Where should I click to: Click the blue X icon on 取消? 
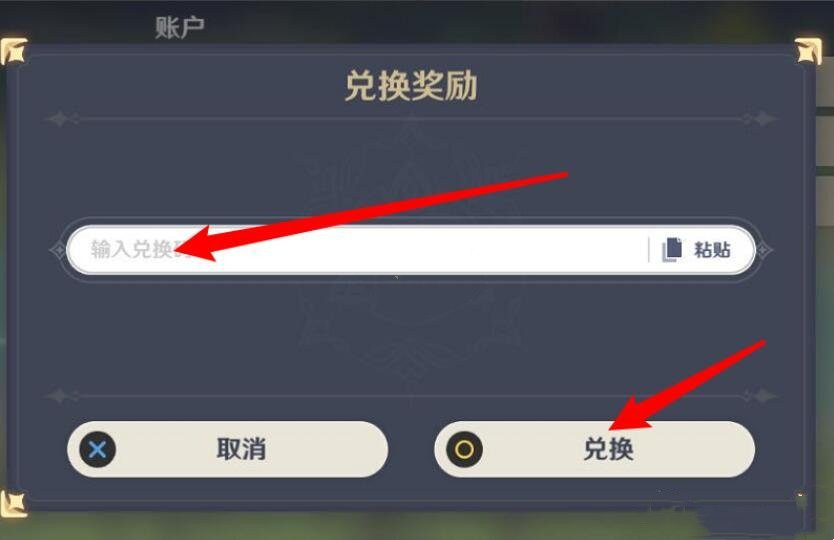[x=97, y=450]
